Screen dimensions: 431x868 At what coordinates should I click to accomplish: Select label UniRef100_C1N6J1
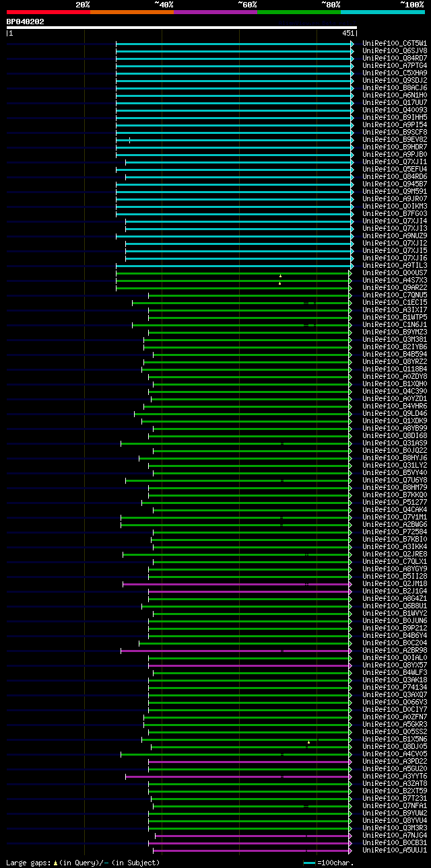(x=395, y=324)
